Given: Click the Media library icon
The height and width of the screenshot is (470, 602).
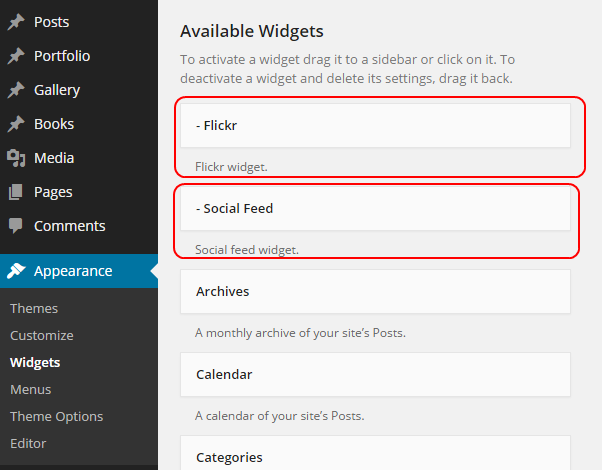Looking at the screenshot, I should click(16, 158).
